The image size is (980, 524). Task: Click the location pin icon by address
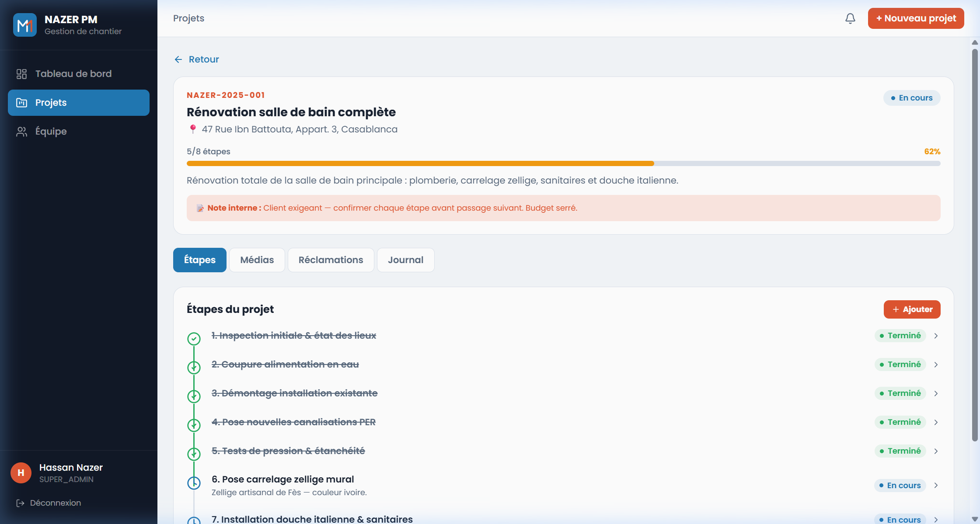coord(193,129)
